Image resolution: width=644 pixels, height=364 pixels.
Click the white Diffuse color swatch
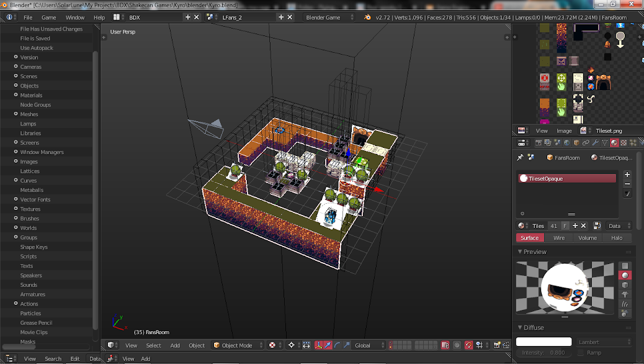[x=543, y=342]
